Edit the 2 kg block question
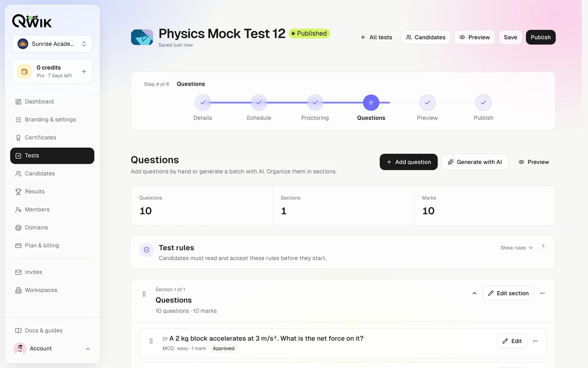588x368 pixels. (x=512, y=341)
